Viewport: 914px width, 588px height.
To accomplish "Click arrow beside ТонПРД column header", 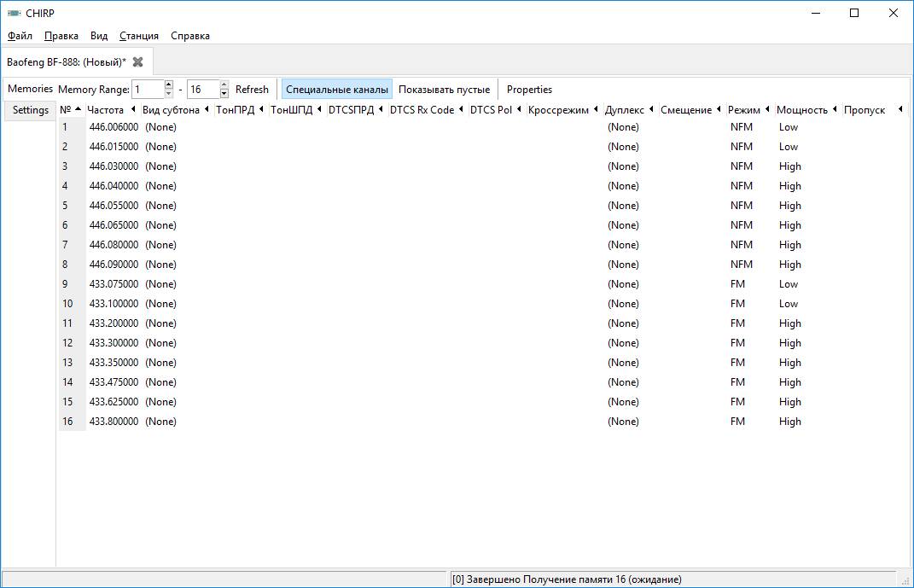I will coord(261,109).
